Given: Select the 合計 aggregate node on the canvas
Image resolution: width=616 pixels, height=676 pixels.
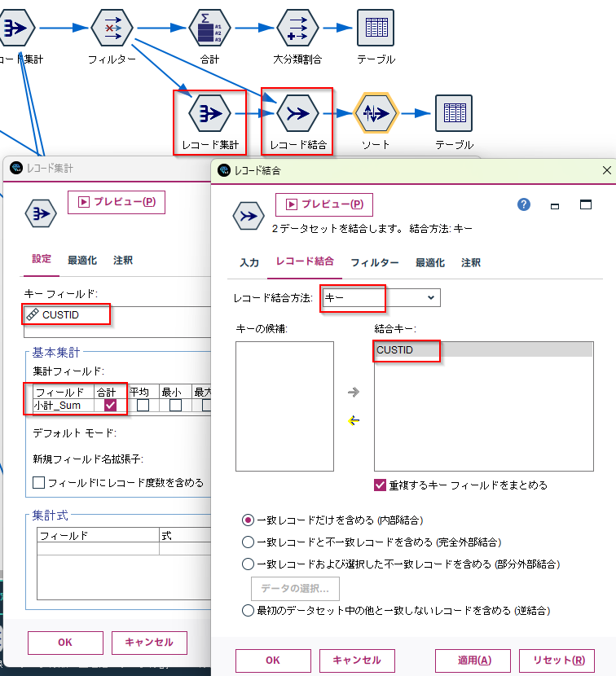Looking at the screenshot, I should (209, 28).
